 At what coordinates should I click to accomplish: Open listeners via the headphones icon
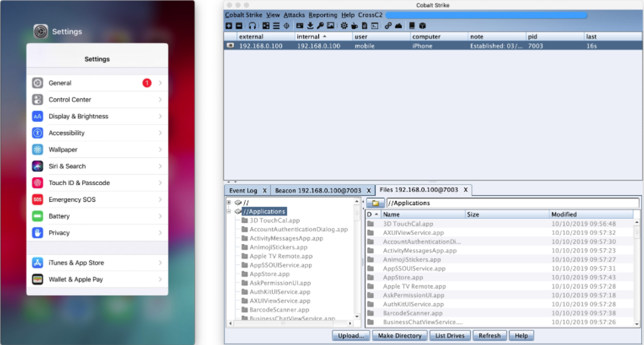[252, 26]
